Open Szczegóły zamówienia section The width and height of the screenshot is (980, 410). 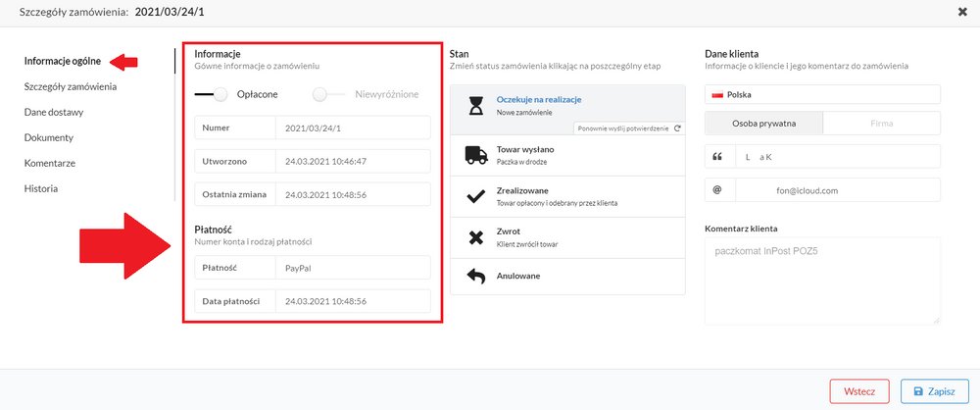[71, 86]
